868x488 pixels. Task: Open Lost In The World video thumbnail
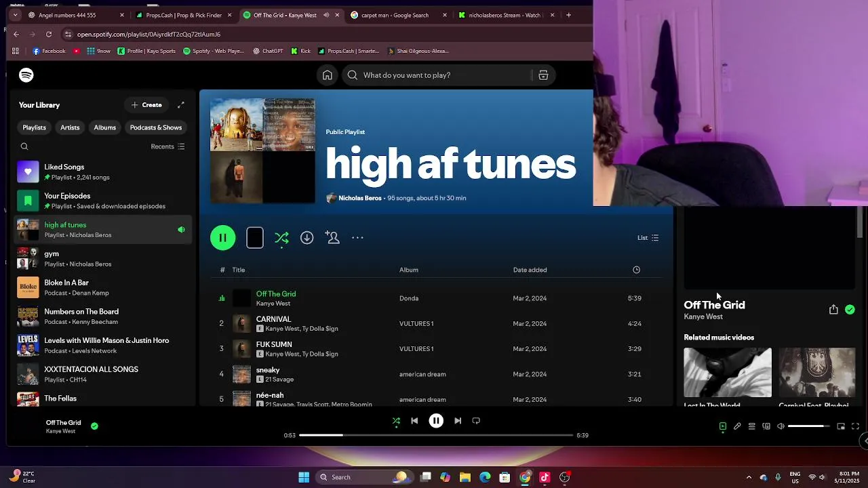[x=728, y=372]
